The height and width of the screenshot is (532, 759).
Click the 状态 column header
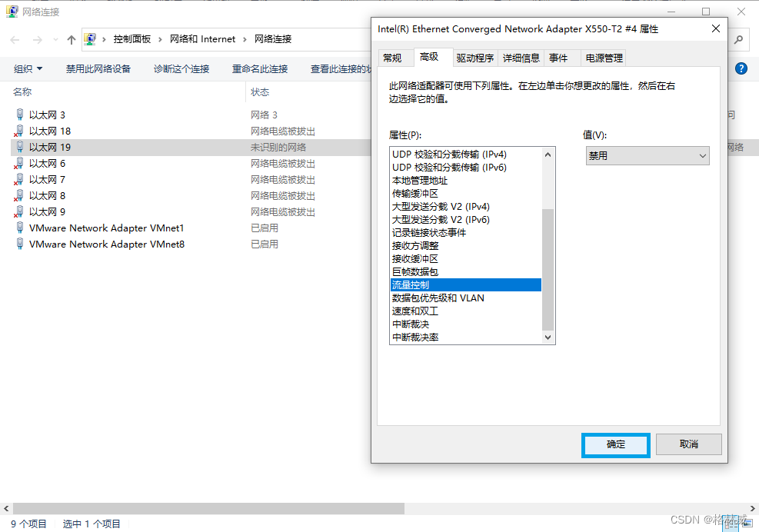tap(260, 92)
